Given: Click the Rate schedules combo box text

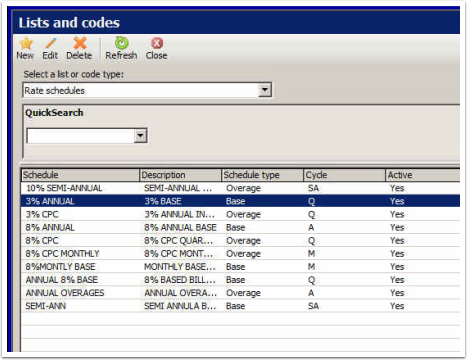Looking at the screenshot, I should click(x=55, y=90).
